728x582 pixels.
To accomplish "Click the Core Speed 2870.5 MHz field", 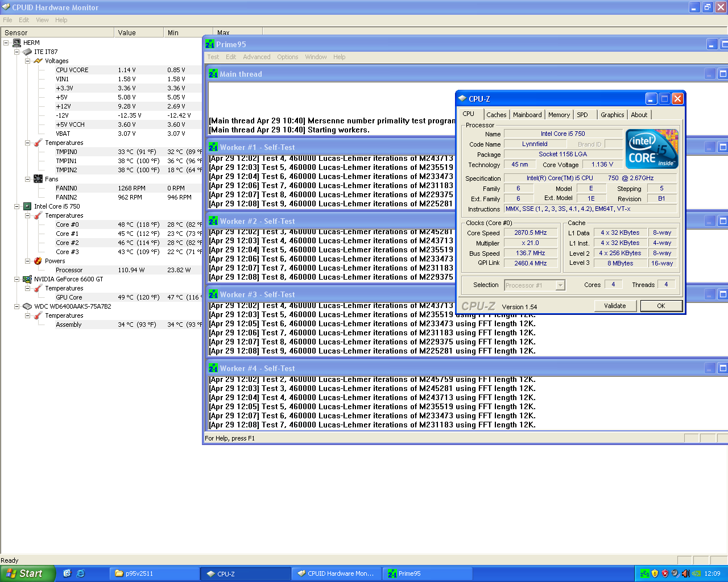I will tap(531, 233).
